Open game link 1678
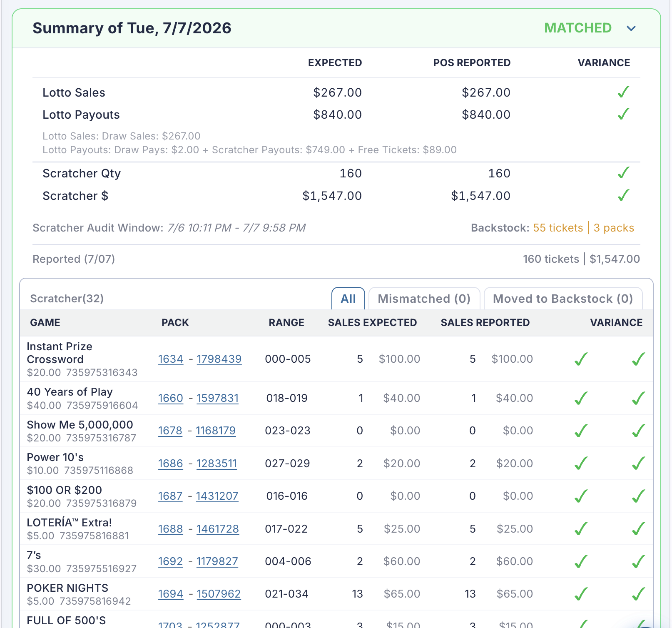Screen dimensions: 672x628 (170, 431)
